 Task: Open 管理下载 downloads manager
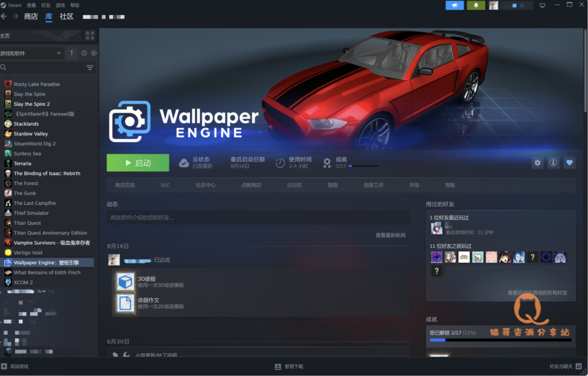[x=289, y=367]
